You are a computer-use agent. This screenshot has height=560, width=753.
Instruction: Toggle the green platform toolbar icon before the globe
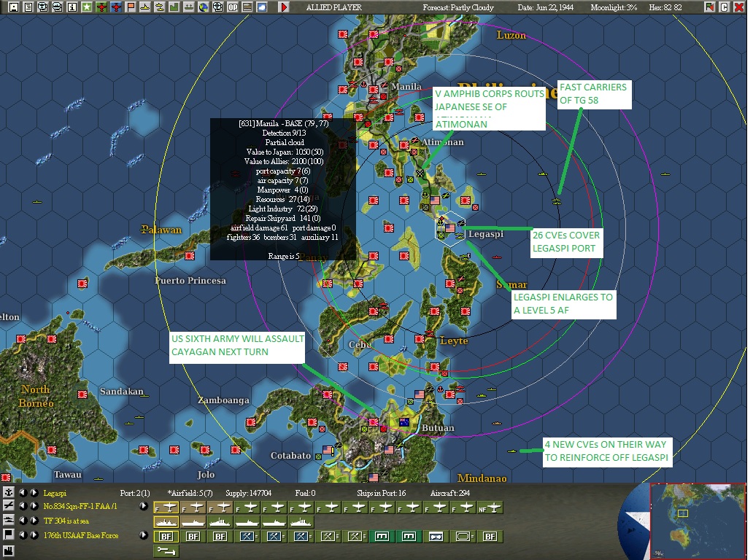tap(189, 7)
